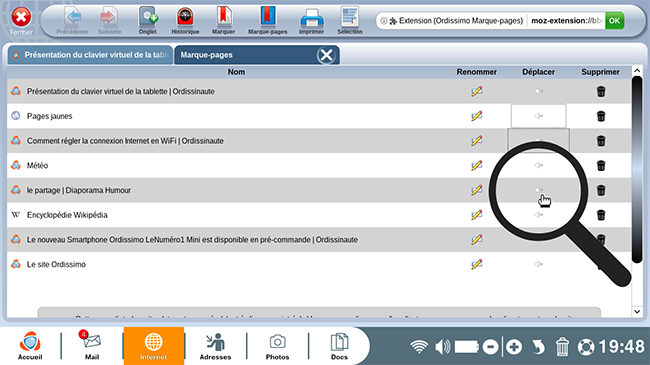Print the page with Imprimer
This screenshot has height=365, width=650.
tap(311, 20)
